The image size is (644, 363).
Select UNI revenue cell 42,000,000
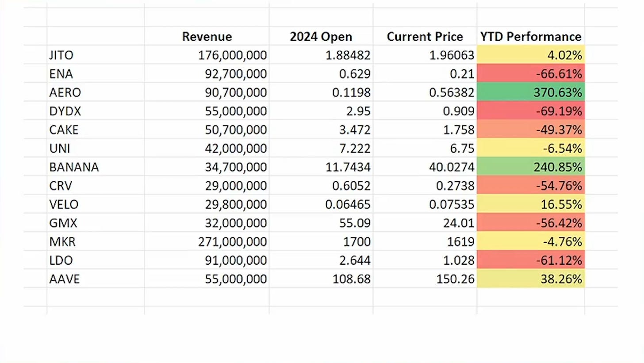coord(207,148)
